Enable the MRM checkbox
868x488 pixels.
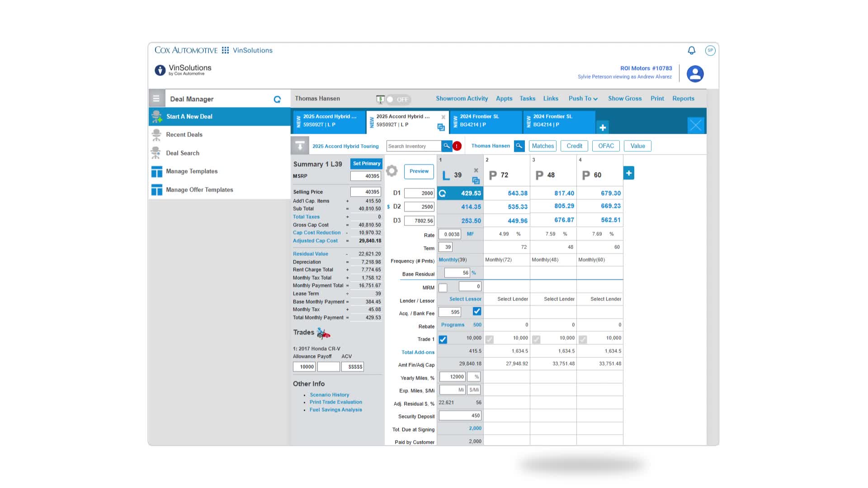(443, 287)
